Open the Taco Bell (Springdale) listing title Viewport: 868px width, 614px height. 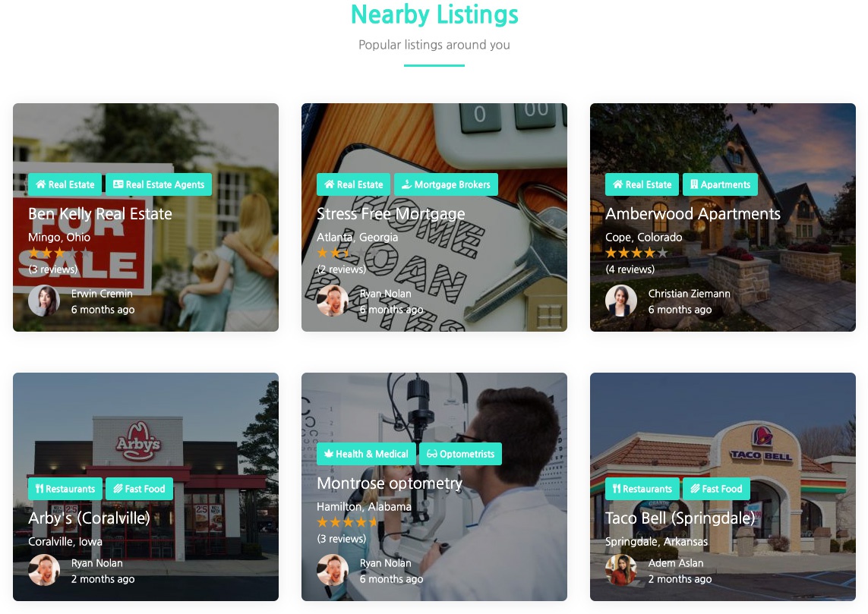click(x=680, y=518)
